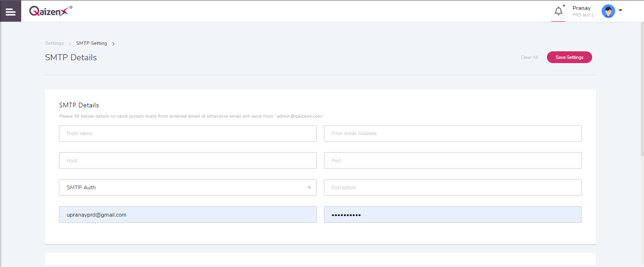
Task: Focus the Encryption field
Action: point(453,187)
